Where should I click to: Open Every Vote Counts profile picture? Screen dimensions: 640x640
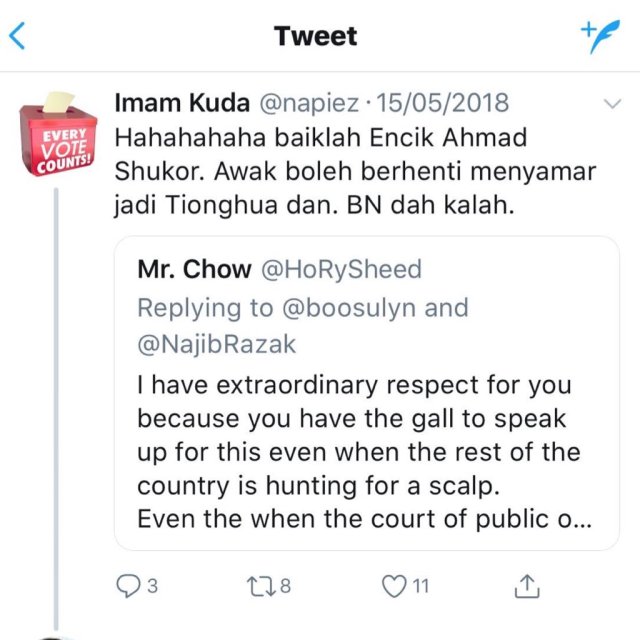(x=56, y=133)
